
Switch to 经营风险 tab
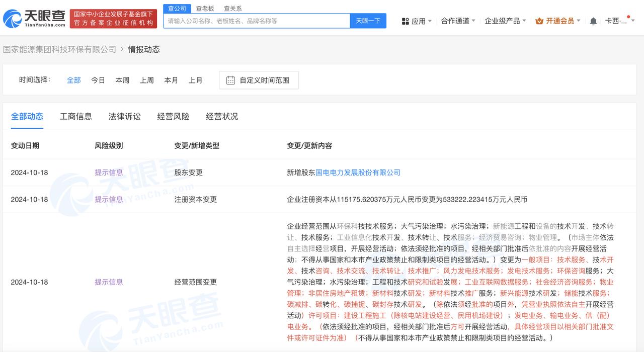tap(174, 117)
